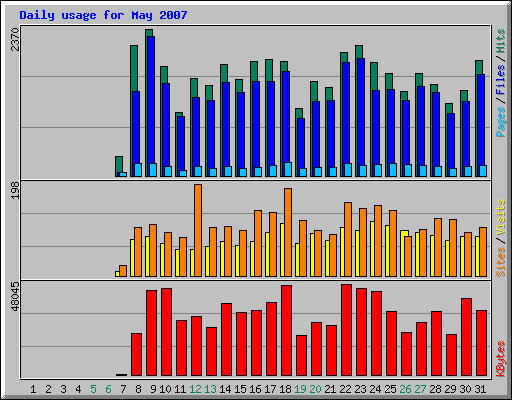The width and height of the screenshot is (512, 400).
Task: Select the tiny black KBytes bar on day 7
Action: point(121,375)
